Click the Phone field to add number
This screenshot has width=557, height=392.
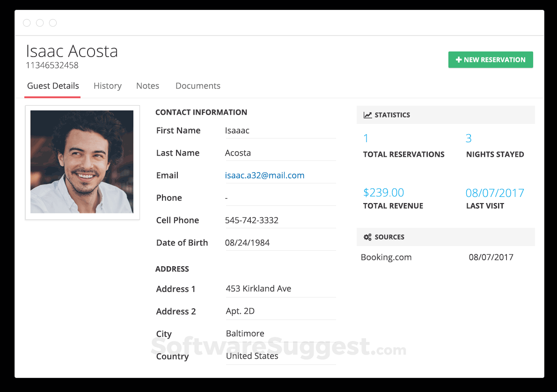pyautogui.click(x=280, y=197)
